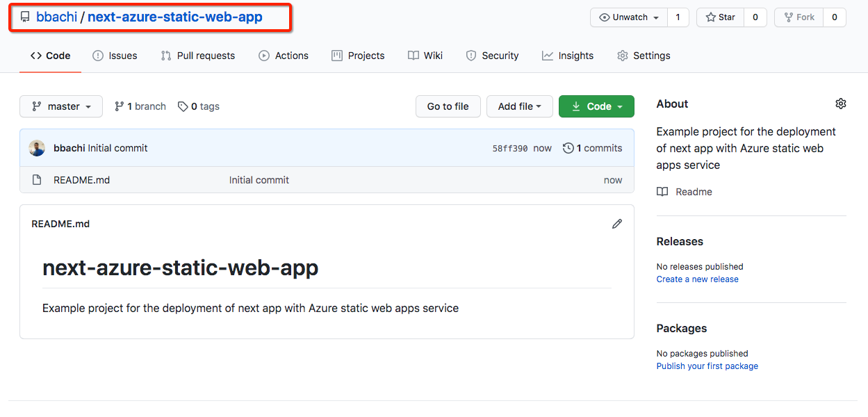
Task: Edit repository details via About gear icon
Action: coord(841,104)
